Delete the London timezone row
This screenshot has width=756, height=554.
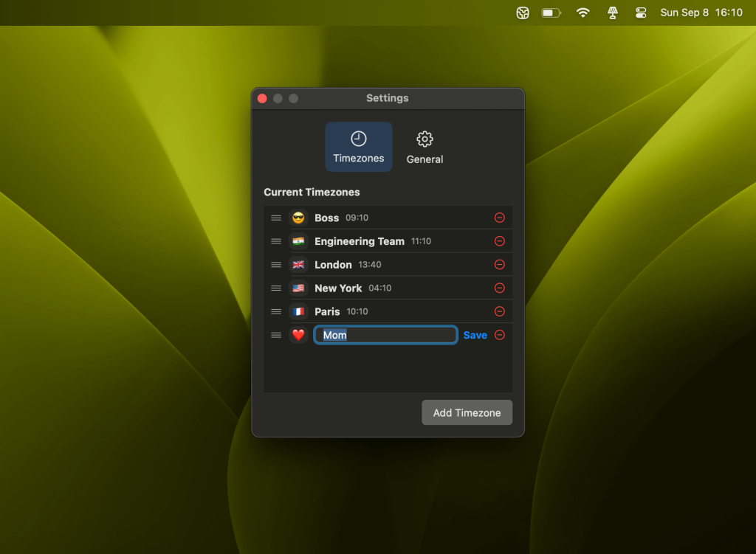[499, 265]
